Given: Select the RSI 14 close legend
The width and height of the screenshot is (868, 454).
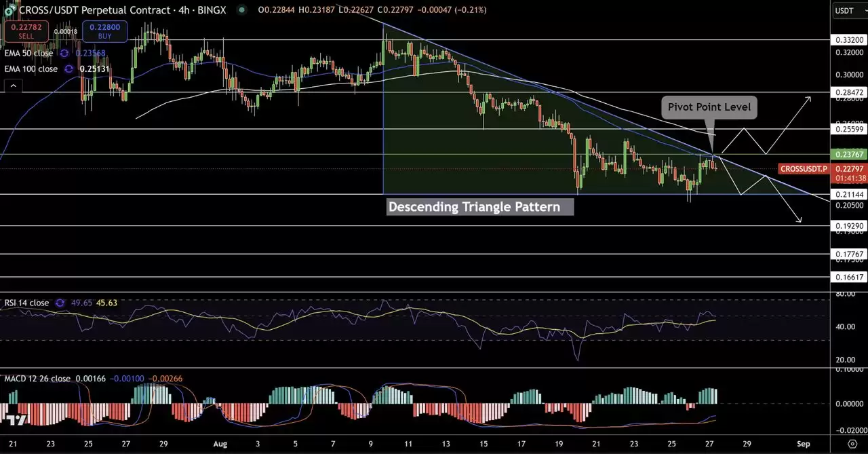Looking at the screenshot, I should (27, 303).
